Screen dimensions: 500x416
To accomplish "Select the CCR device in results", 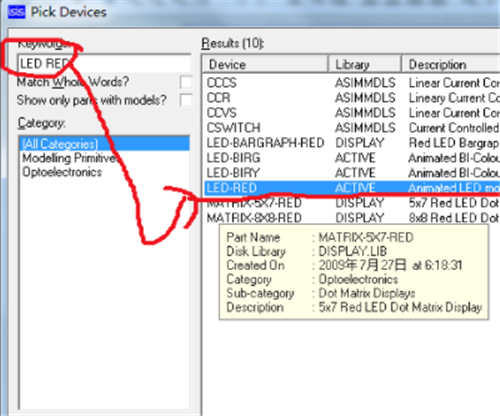I will [352, 98].
